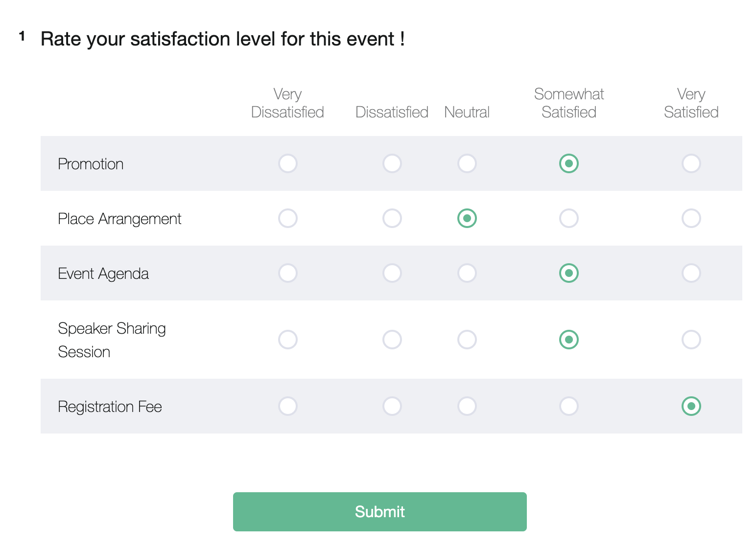Mark Very Dissatisfied for Registration Fee
Viewport: 756px width, 548px height.
coord(288,406)
